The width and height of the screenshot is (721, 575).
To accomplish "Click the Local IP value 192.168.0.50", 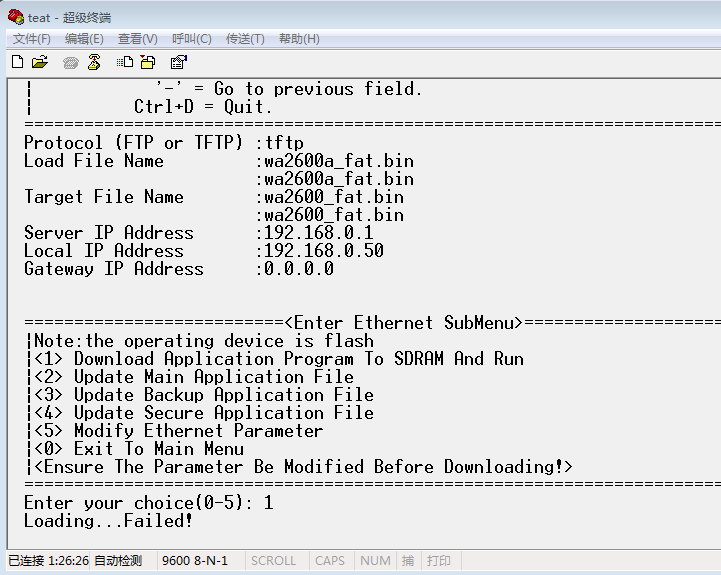I will tap(324, 251).
